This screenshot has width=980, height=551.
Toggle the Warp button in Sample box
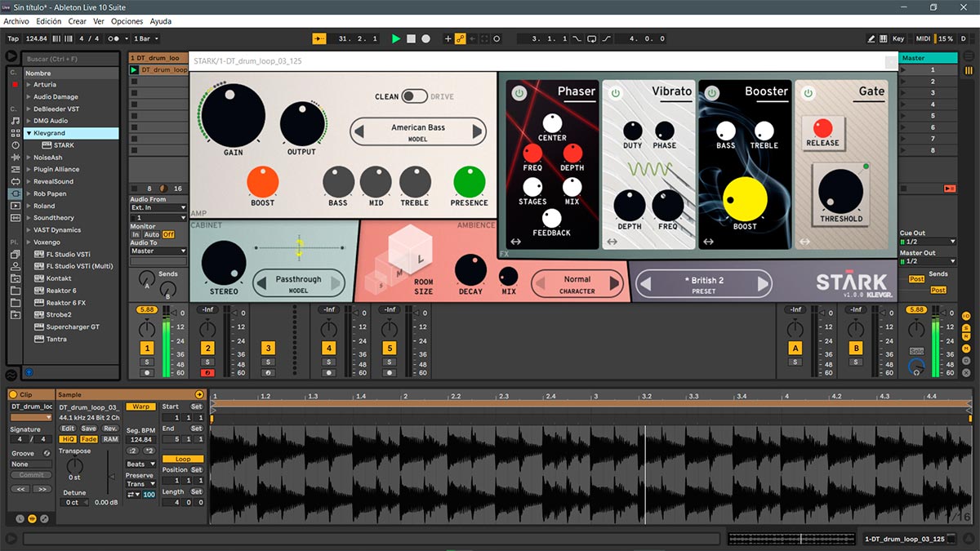point(140,407)
